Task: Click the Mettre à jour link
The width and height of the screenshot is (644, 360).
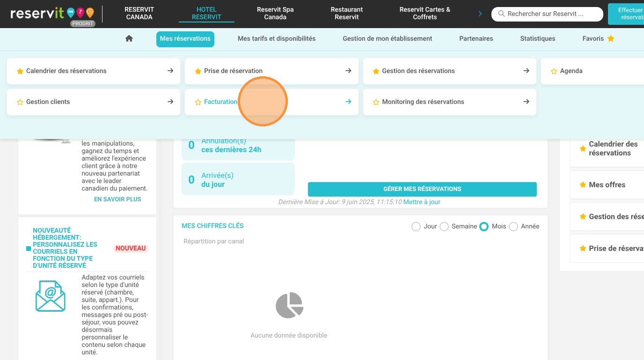Action: click(x=422, y=202)
